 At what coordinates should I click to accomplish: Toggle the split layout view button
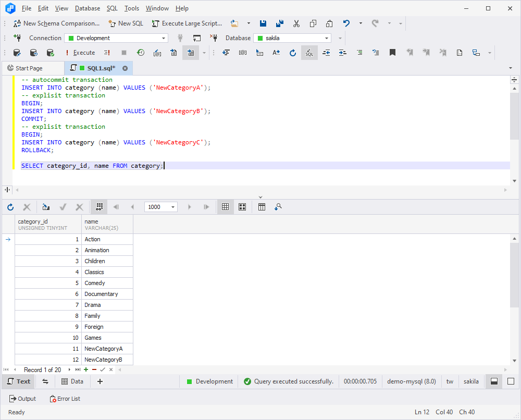click(x=494, y=381)
